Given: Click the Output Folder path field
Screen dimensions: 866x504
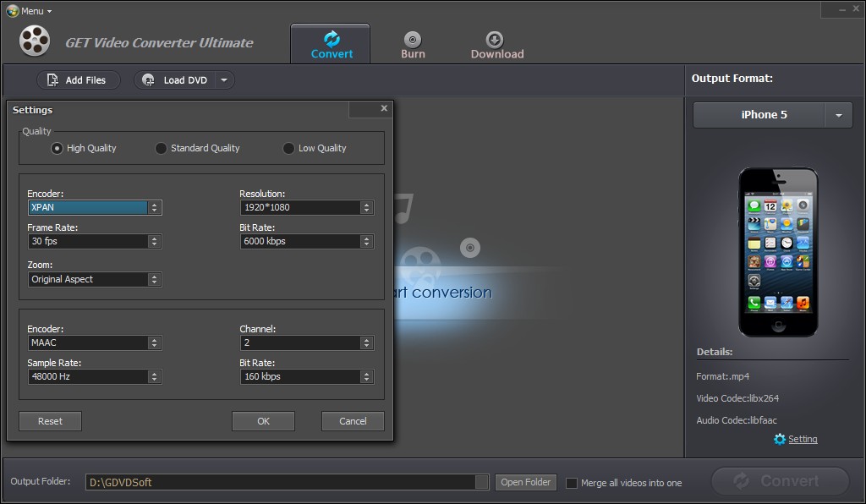Looking at the screenshot, I should click(x=281, y=483).
